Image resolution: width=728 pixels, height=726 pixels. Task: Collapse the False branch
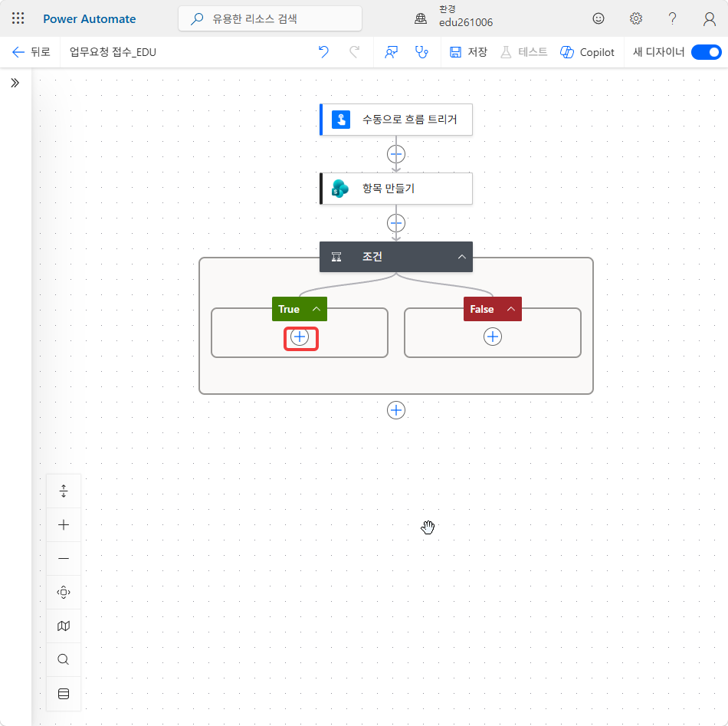510,309
